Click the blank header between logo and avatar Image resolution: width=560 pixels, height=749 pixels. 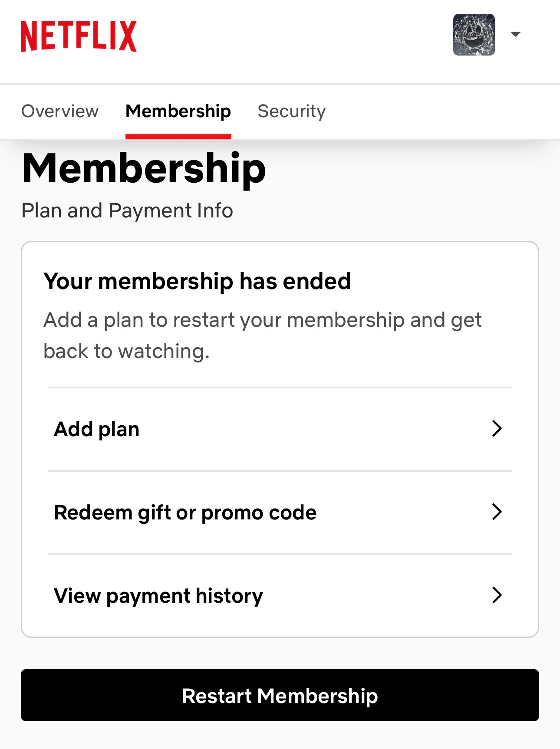[x=295, y=39]
